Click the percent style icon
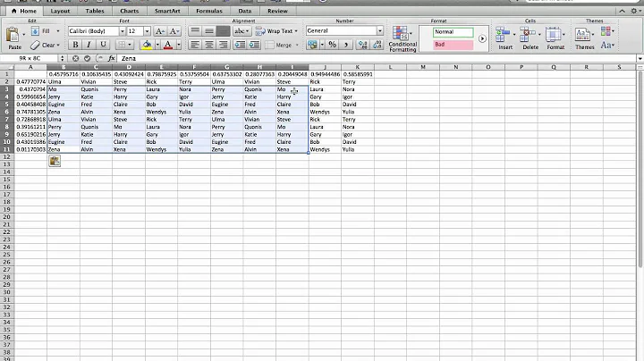The image size is (644, 361). pos(333,45)
